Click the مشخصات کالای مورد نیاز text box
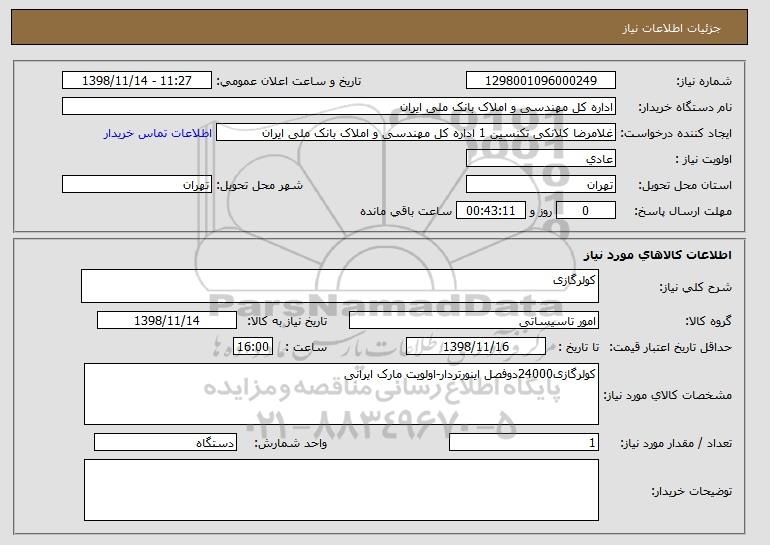Screen dimensions: 770x545 [341, 394]
